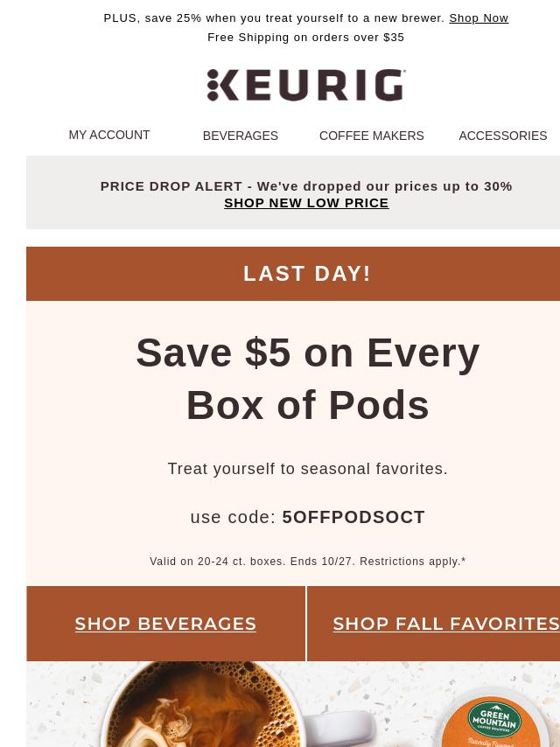Screen dimensions: 560x747
Task: Follow the Shop New Low Price link
Action: tap(306, 203)
